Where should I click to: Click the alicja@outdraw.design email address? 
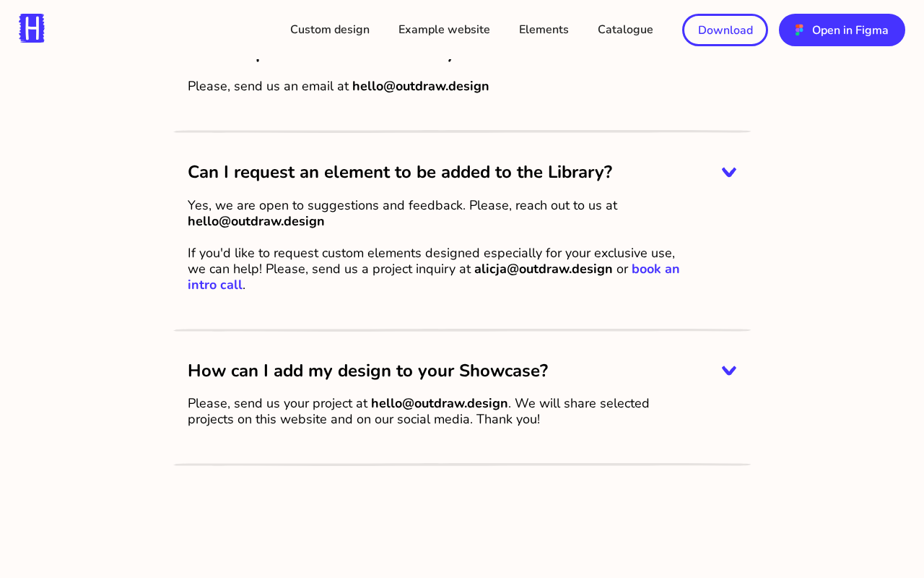(x=543, y=269)
